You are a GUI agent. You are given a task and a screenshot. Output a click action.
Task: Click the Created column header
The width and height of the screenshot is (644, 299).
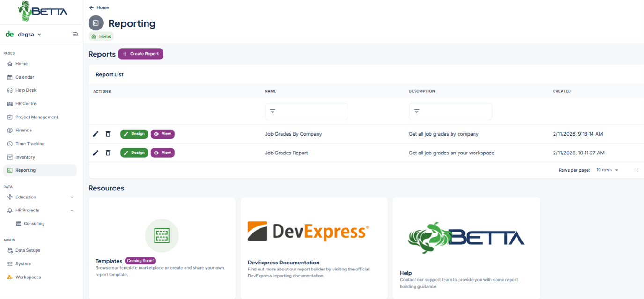tap(562, 91)
